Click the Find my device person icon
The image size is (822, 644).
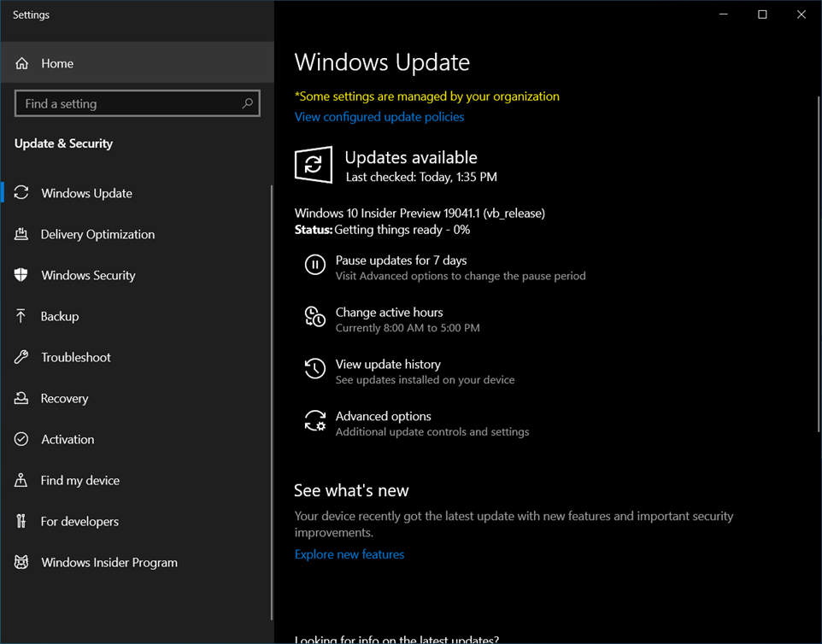click(21, 480)
